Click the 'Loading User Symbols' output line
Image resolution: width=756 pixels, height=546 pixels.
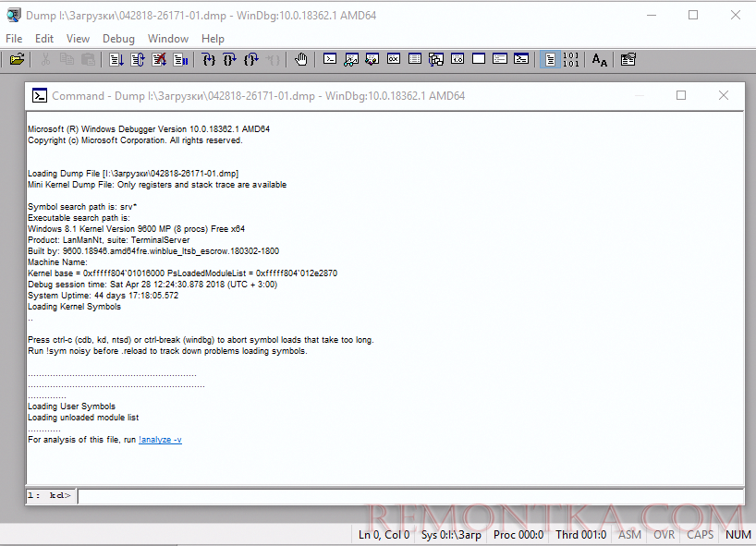click(71, 406)
